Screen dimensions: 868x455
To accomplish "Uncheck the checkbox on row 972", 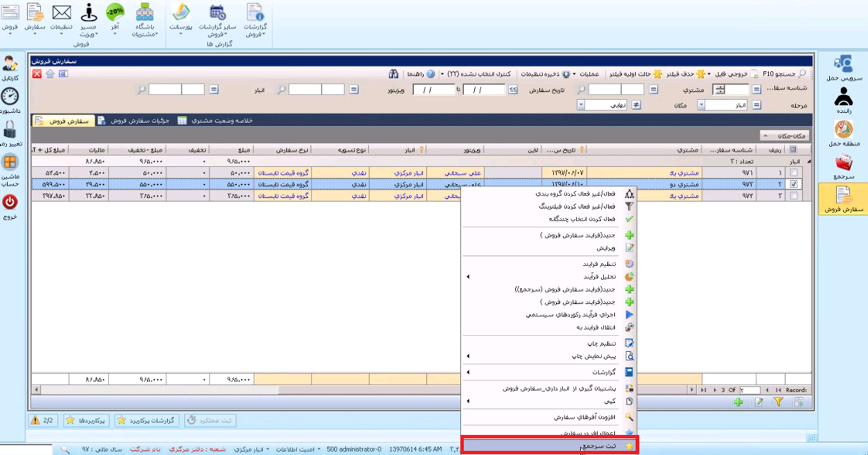I will (x=793, y=185).
